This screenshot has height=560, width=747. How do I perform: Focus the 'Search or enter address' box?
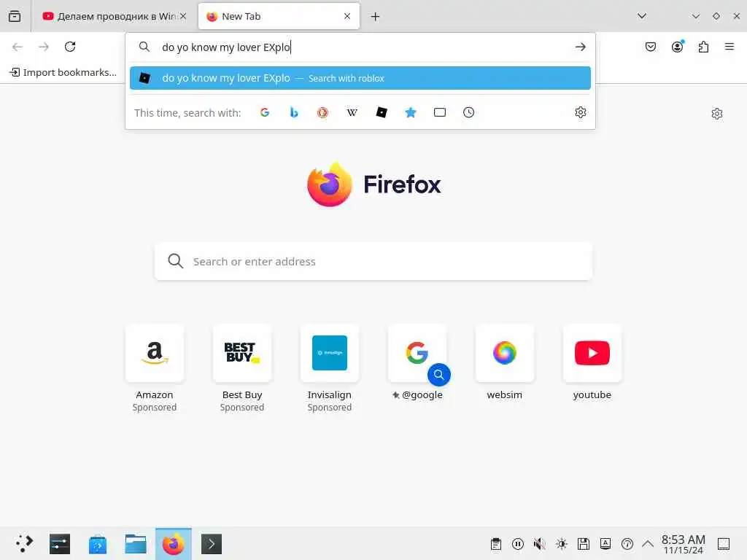click(373, 262)
